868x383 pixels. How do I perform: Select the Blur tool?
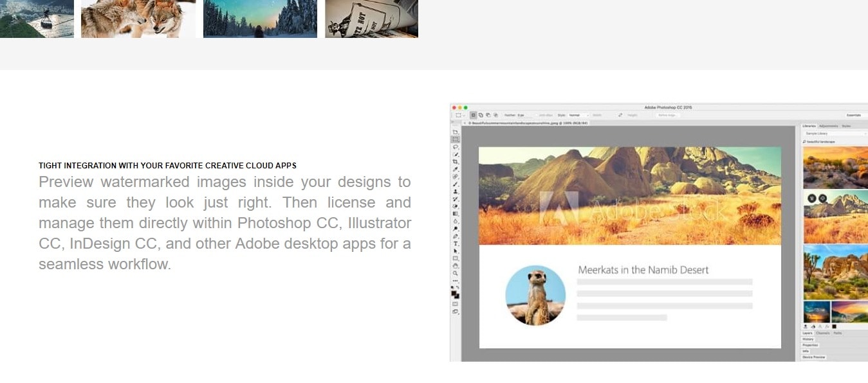click(x=456, y=221)
